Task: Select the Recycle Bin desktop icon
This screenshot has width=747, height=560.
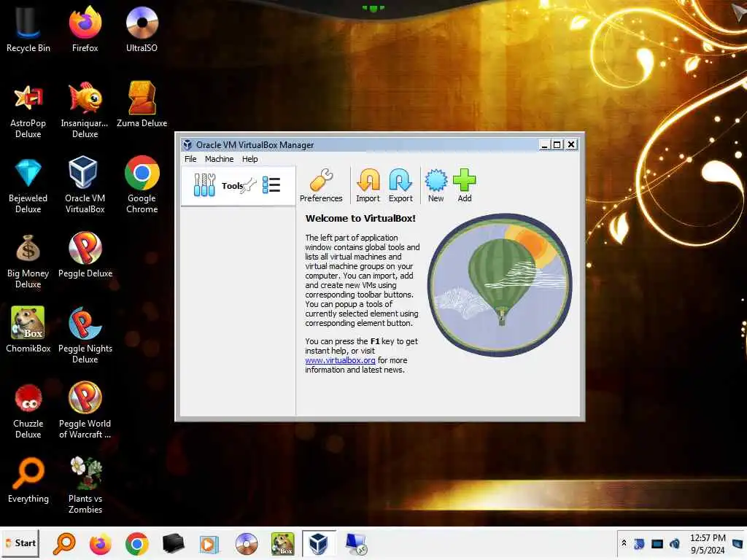Action: (x=28, y=29)
